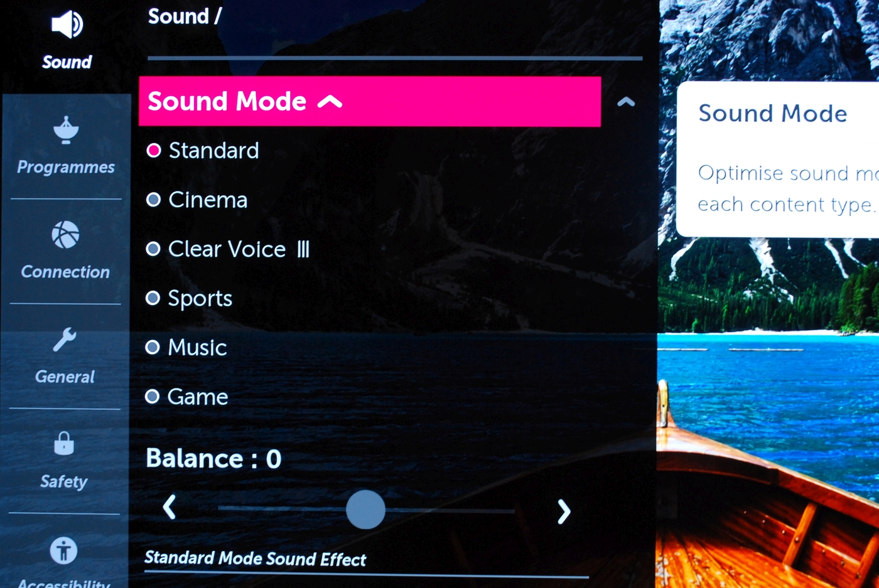
Task: Click the up chevron beside Sound Mode bar
Action: point(626,102)
